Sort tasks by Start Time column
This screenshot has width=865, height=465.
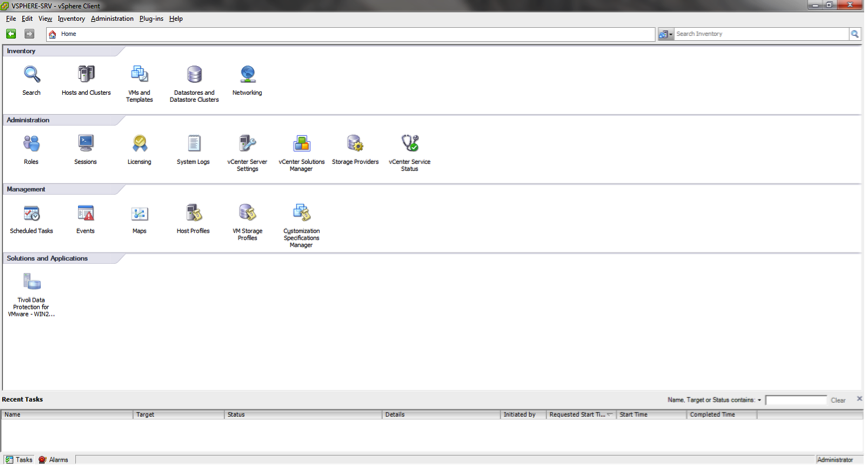tap(652, 415)
